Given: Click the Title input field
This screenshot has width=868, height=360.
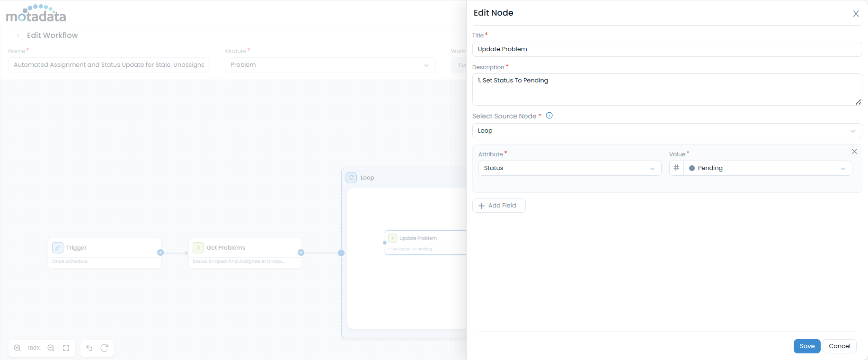Looking at the screenshot, I should (666, 49).
